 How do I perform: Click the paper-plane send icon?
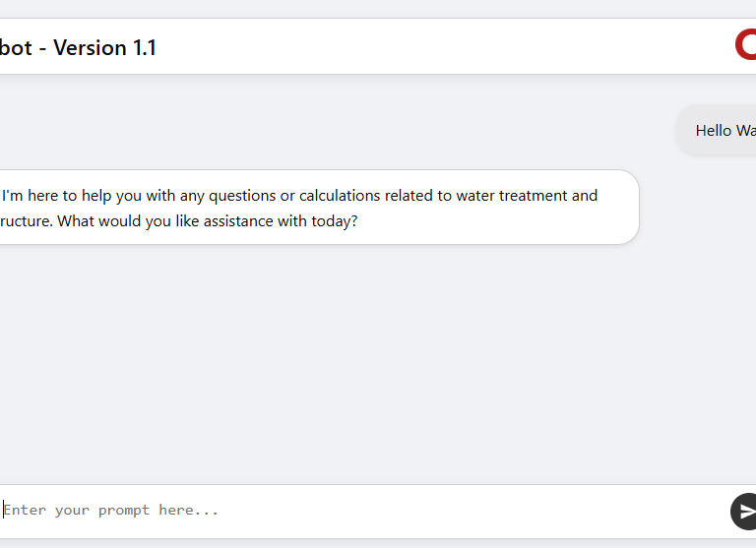pyautogui.click(x=745, y=512)
